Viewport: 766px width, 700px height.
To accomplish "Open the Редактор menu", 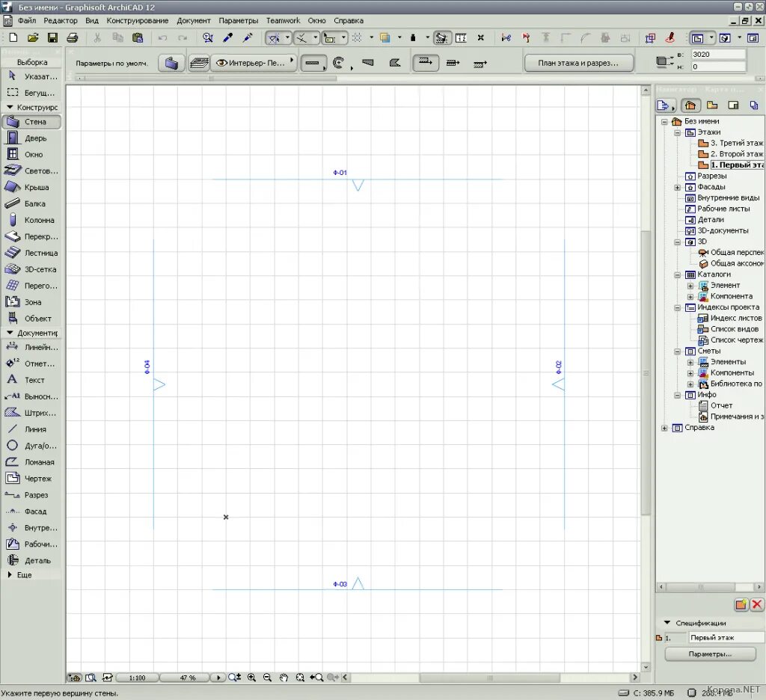I will (x=61, y=20).
